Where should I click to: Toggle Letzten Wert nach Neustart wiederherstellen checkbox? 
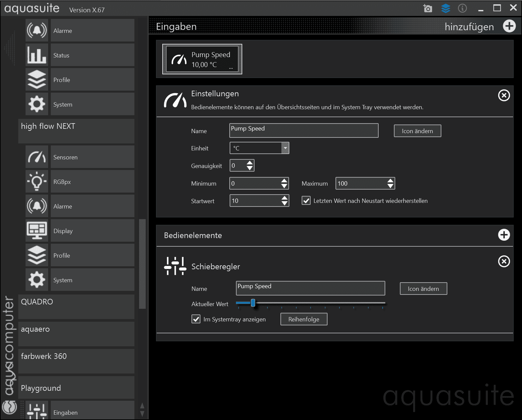(x=306, y=201)
